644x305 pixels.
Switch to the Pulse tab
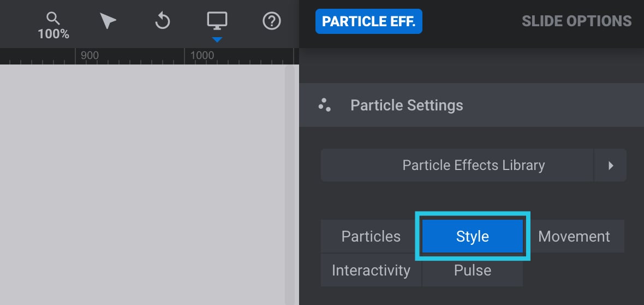tap(472, 271)
